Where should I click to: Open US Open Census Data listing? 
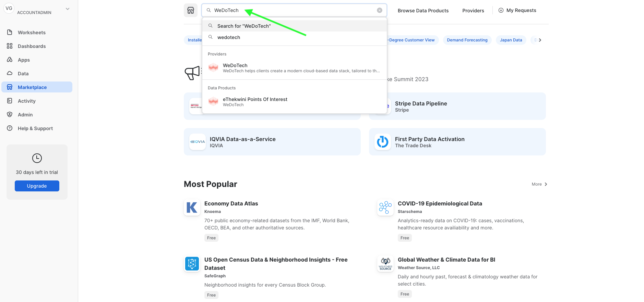pos(276,264)
